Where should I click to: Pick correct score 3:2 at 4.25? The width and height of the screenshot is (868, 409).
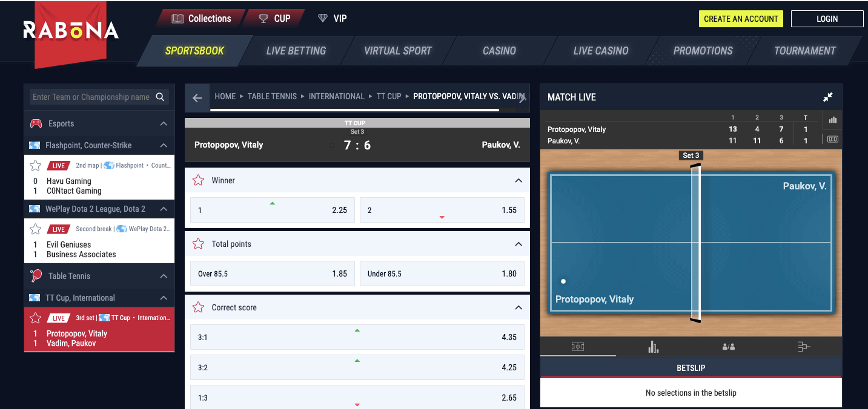click(357, 367)
